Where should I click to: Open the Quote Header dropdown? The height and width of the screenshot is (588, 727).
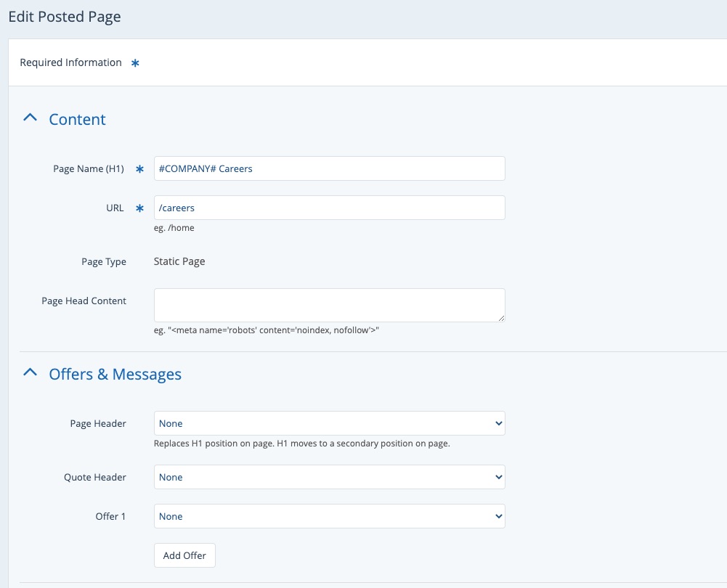(x=329, y=477)
